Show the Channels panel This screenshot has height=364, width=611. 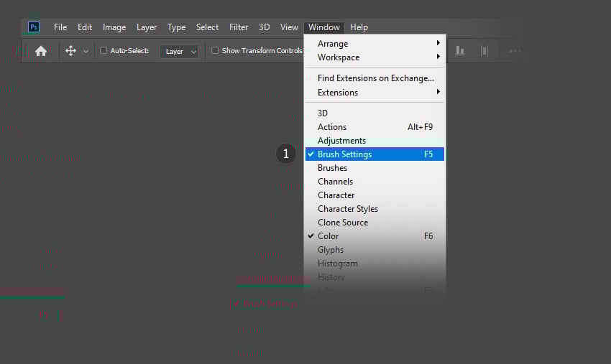pos(375,182)
